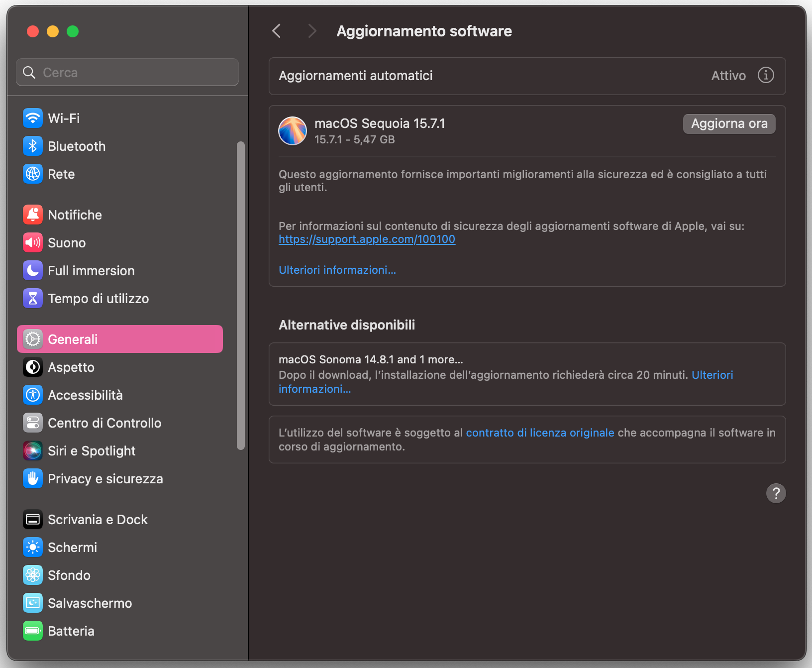Click the macOS Sequoia update icon
This screenshot has height=668, width=812.
click(293, 131)
